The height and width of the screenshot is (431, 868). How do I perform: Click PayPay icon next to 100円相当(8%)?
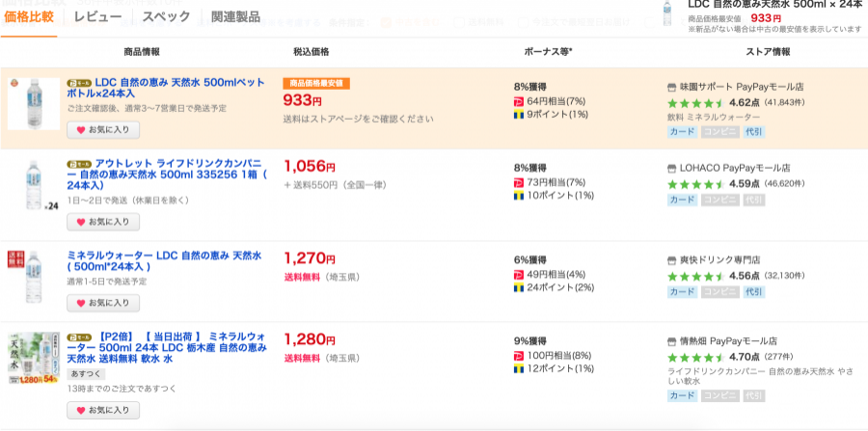tap(519, 355)
